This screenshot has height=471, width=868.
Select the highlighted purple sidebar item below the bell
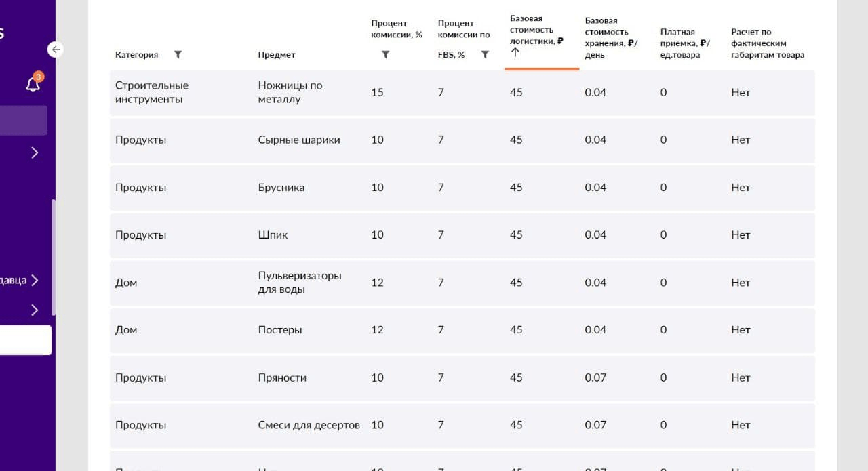[x=23, y=120]
